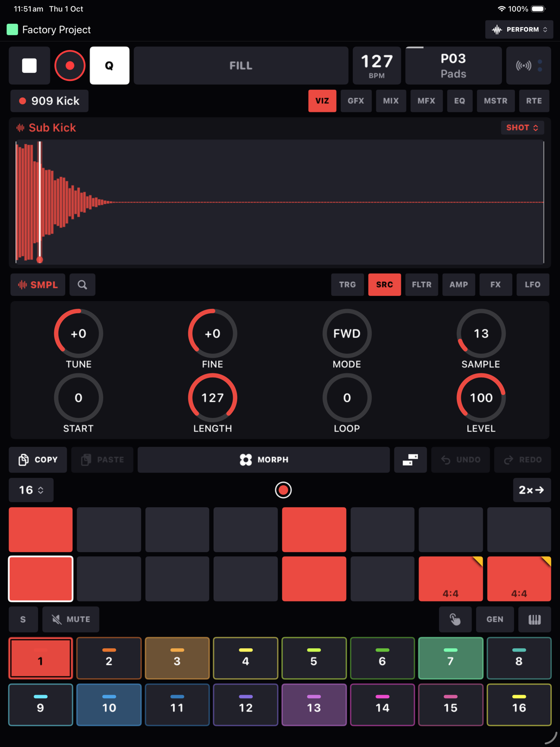Click the 2x arrow duplicate button
This screenshot has height=747, width=560.
point(532,490)
